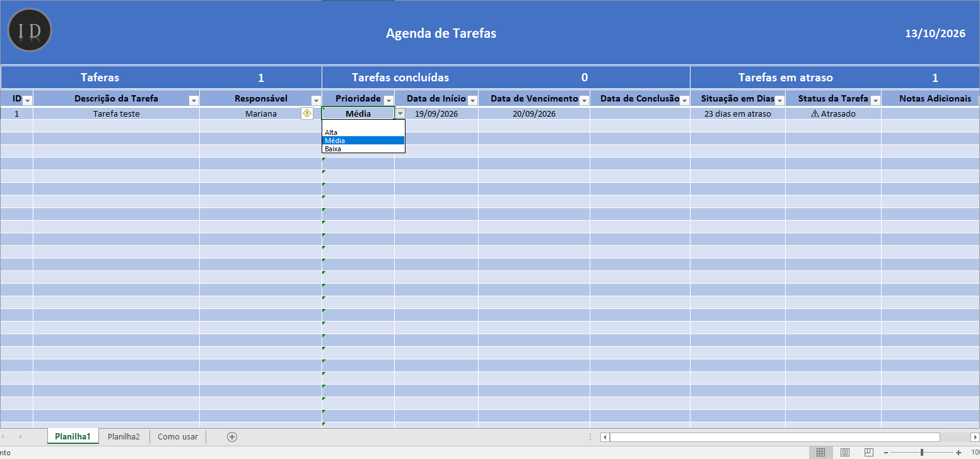Viewport: 980px width, 459px height.
Task: Click the Tarefas concluídas summary label
Action: (400, 78)
